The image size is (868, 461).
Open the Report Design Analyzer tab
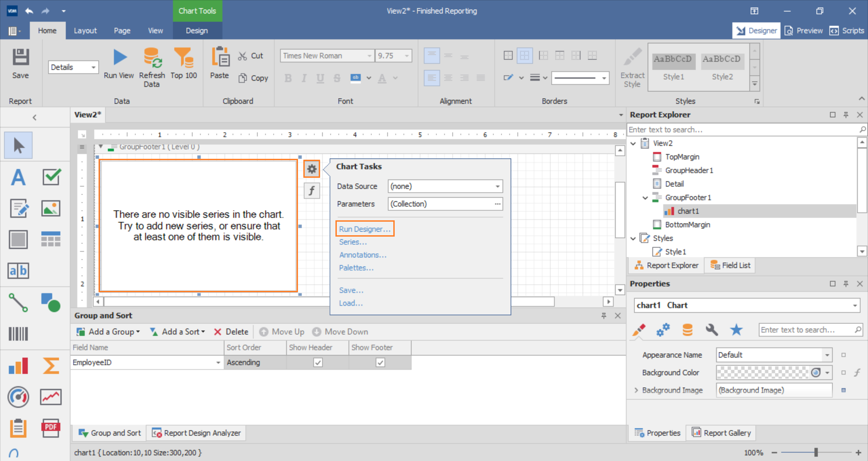pyautogui.click(x=196, y=433)
